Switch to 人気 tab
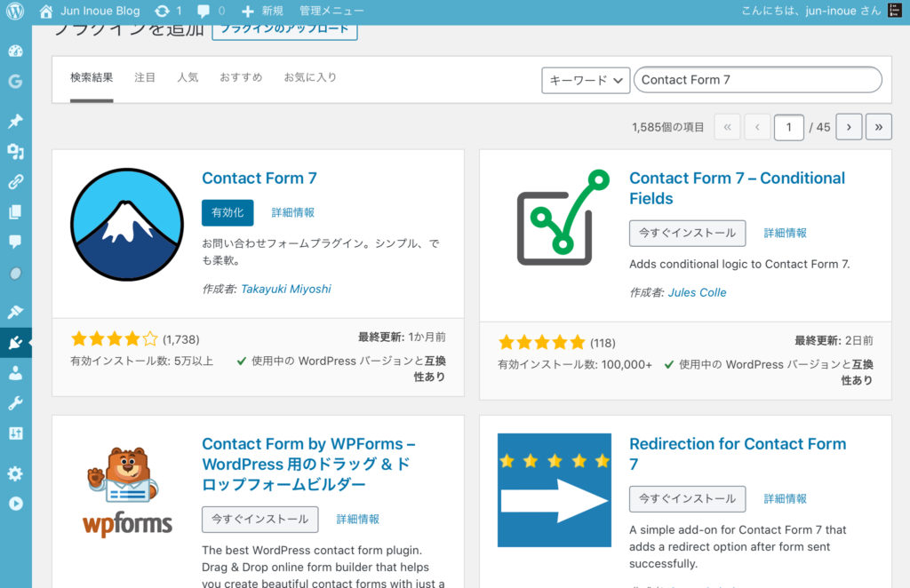This screenshot has height=588, width=910. point(188,77)
